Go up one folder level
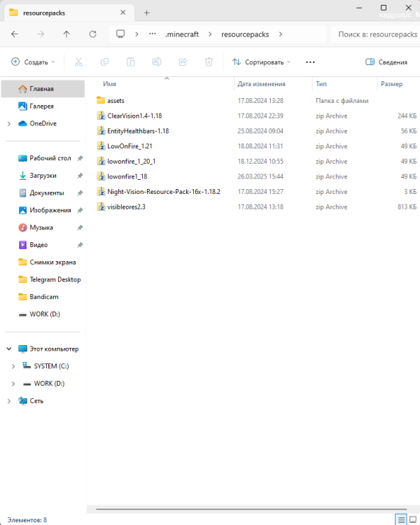The width and height of the screenshot is (420, 525). (66, 34)
